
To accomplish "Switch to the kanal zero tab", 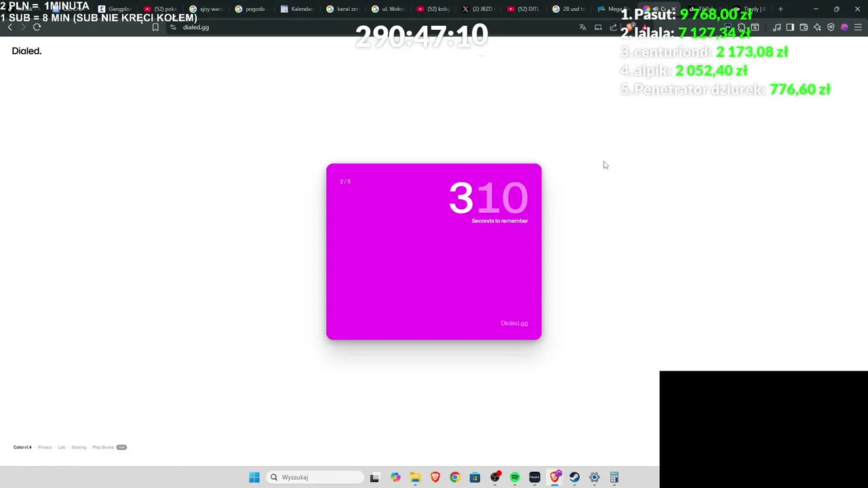I will click(342, 9).
